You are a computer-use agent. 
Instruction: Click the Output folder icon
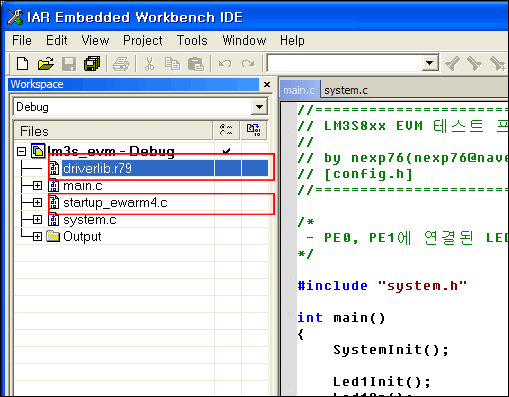coord(53,236)
